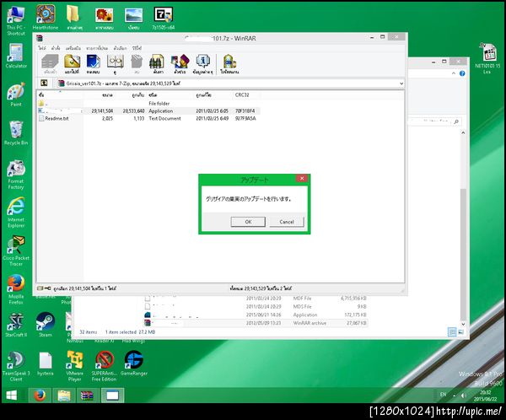Open Steam desktop shortcut
This screenshot has width=506, height=420.
(46, 325)
